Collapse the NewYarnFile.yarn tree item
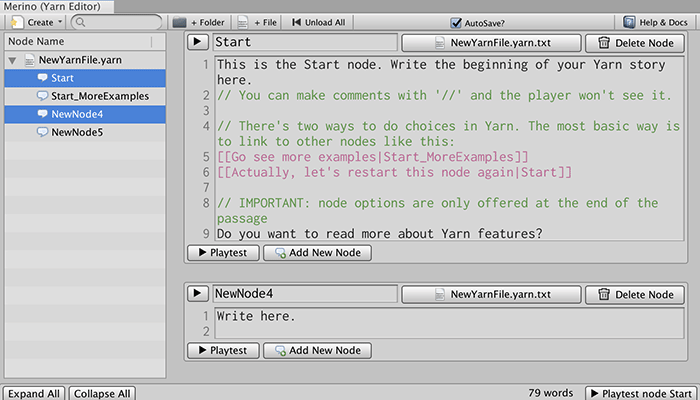 (x=13, y=60)
